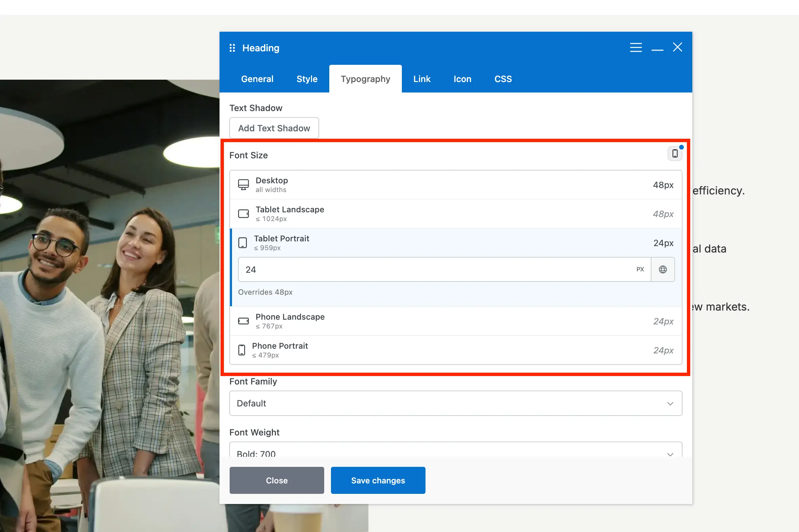
Task: Click the Close button
Action: click(277, 480)
